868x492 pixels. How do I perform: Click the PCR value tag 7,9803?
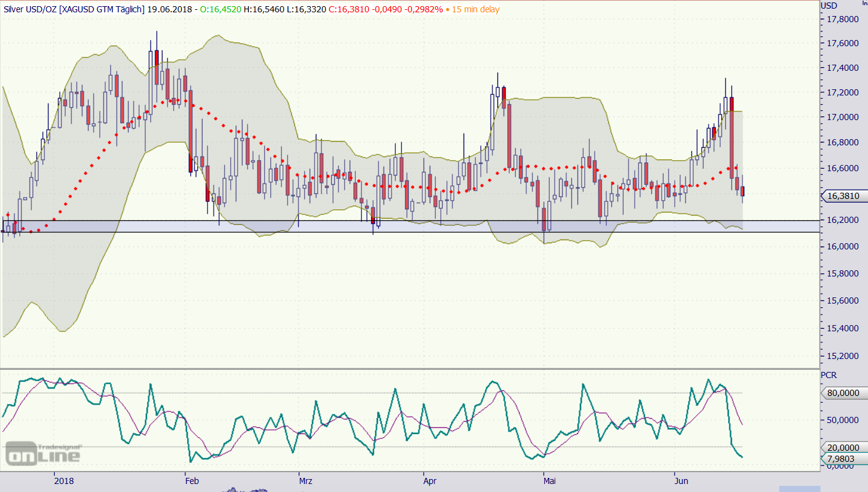(844, 458)
